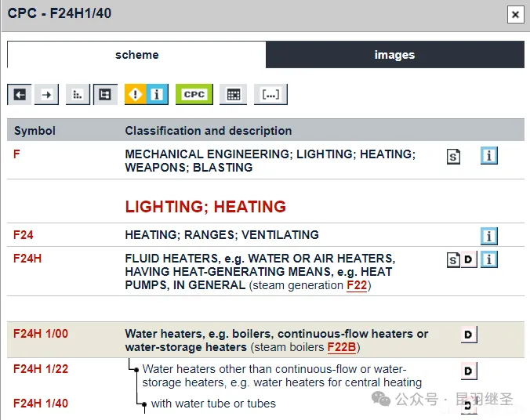Toggle the green CPC button
The height and width of the screenshot is (420, 530).
(x=194, y=95)
